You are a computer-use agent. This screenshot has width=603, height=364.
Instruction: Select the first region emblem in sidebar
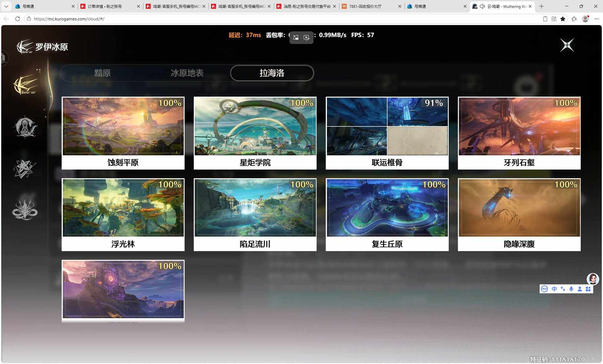25,85
